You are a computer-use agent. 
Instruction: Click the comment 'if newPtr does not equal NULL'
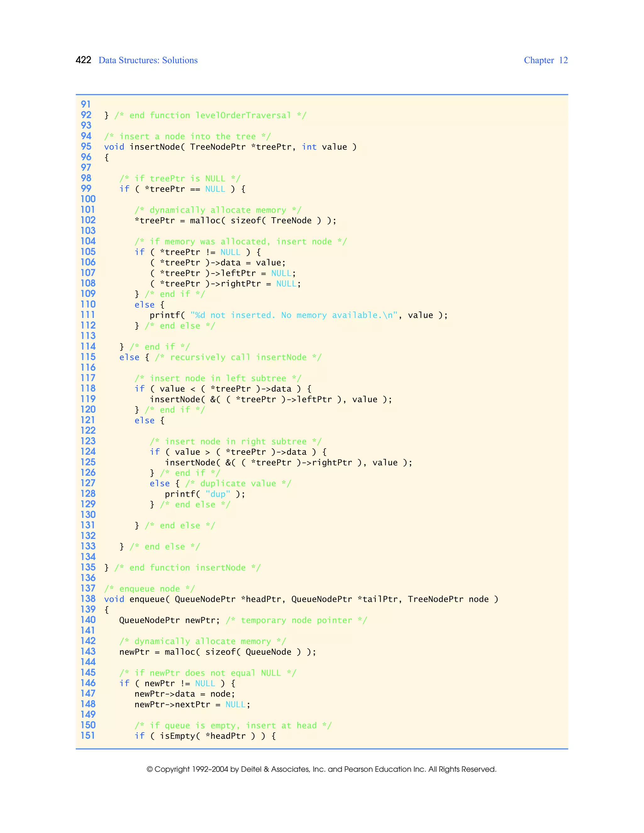pos(208,673)
